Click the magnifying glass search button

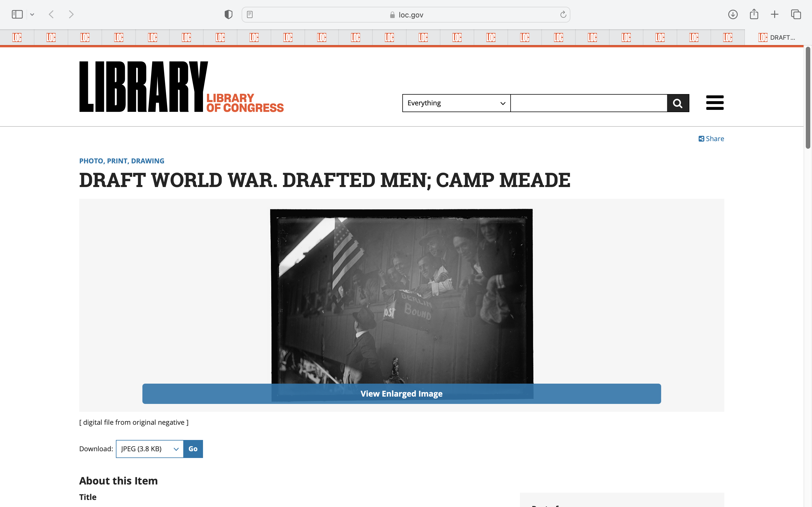[x=678, y=103]
